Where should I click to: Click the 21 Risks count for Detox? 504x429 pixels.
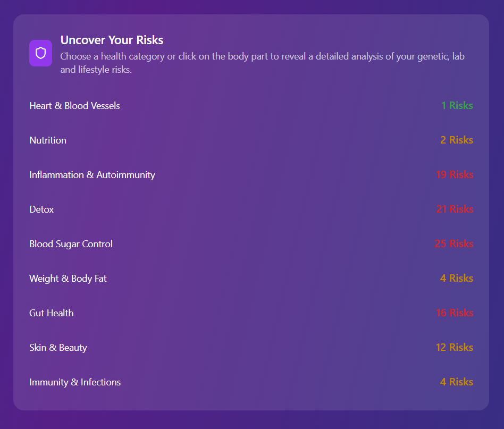click(455, 209)
